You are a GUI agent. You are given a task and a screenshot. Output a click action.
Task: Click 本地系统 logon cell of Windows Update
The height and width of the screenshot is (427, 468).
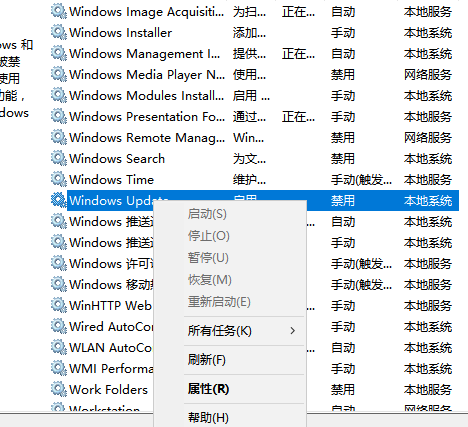(x=428, y=201)
